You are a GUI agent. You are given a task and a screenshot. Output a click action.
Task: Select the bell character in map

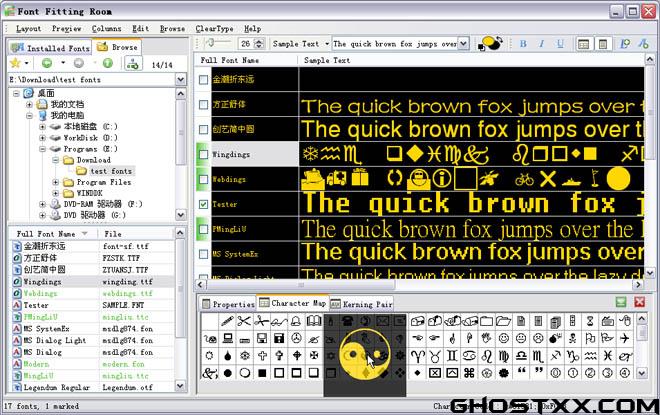(x=296, y=322)
